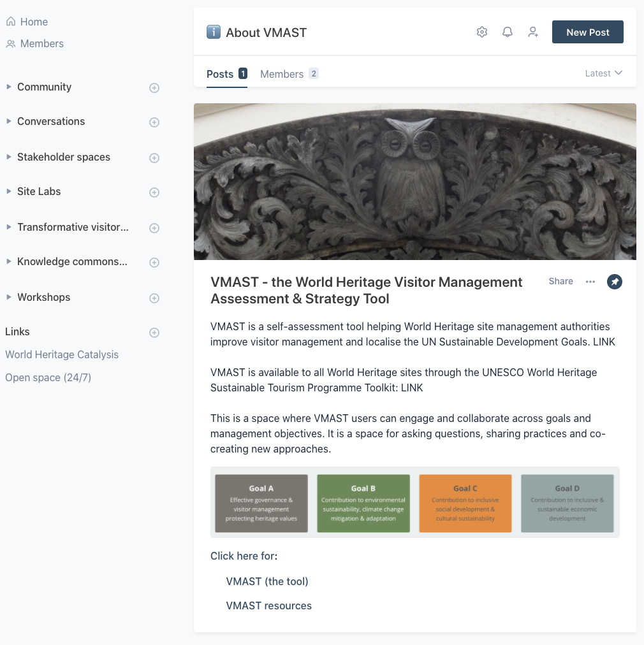Switch to the Members tab
This screenshot has width=644, height=645.
[x=289, y=74]
